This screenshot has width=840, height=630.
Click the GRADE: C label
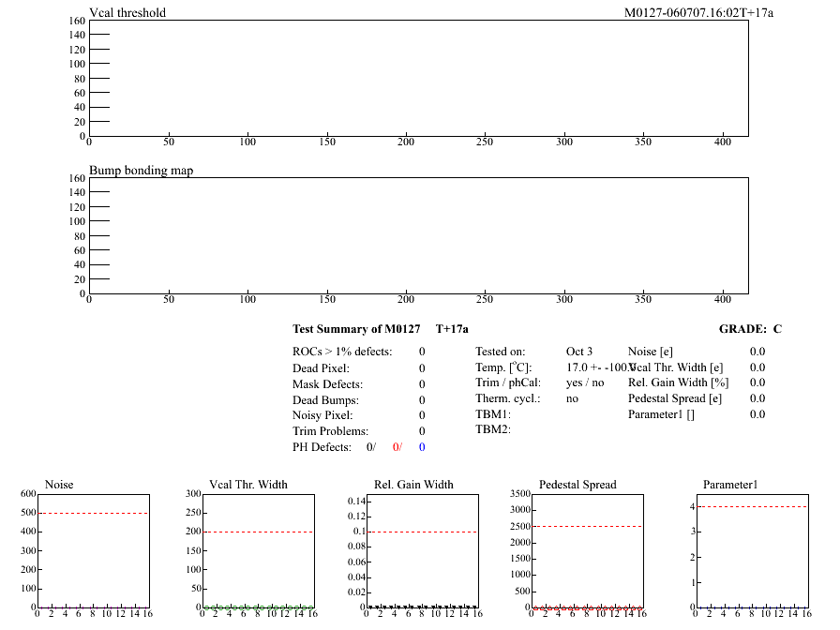pos(750,329)
